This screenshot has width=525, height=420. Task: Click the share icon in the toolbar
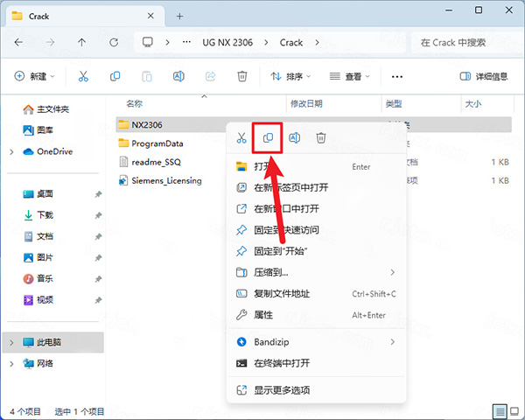tap(210, 76)
